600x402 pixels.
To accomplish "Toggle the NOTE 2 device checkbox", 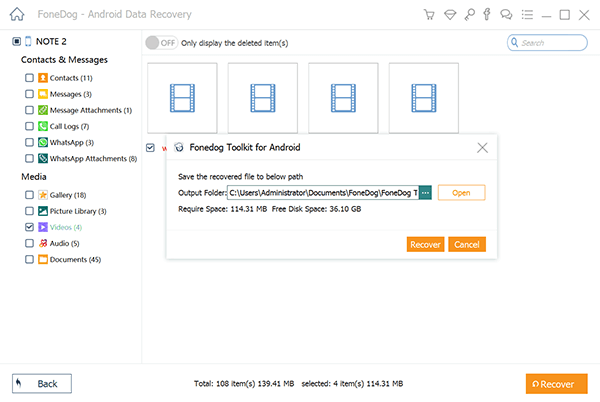I will point(16,41).
